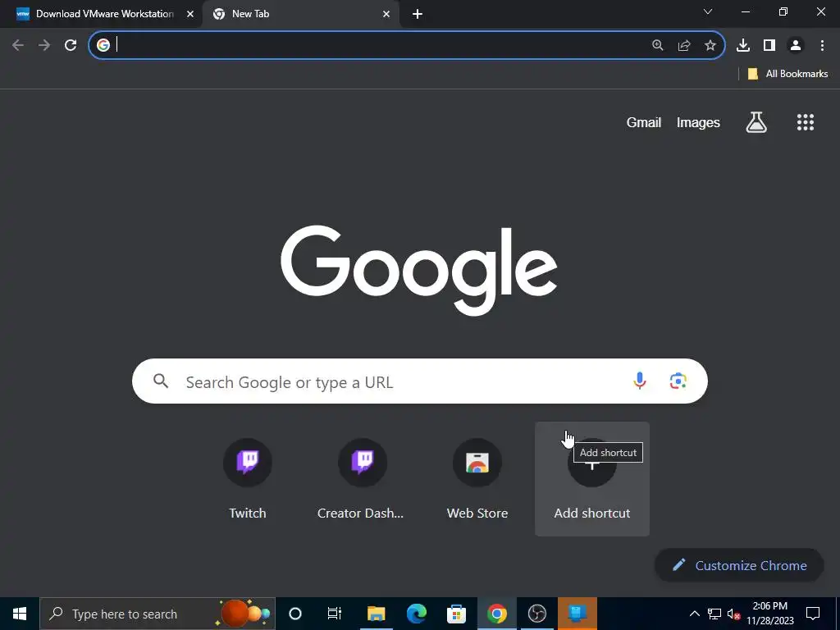Image resolution: width=840 pixels, height=630 pixels.
Task: Toggle the Chrome side panel icon
Action: point(769,45)
